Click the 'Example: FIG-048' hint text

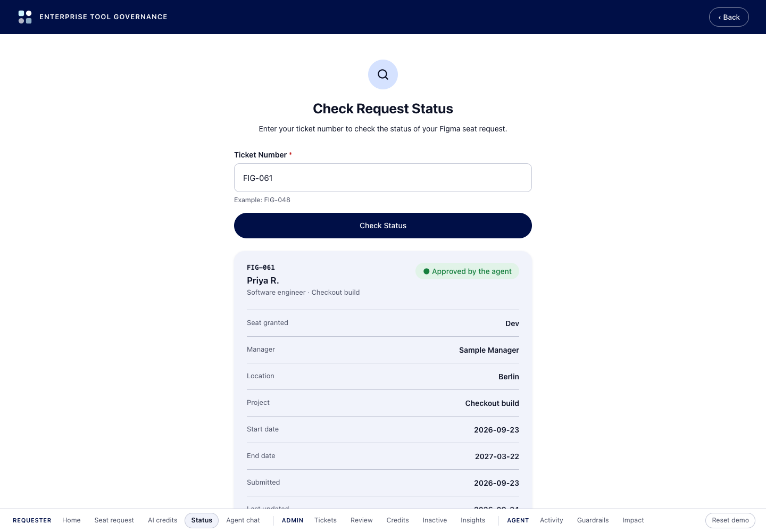[262, 200]
